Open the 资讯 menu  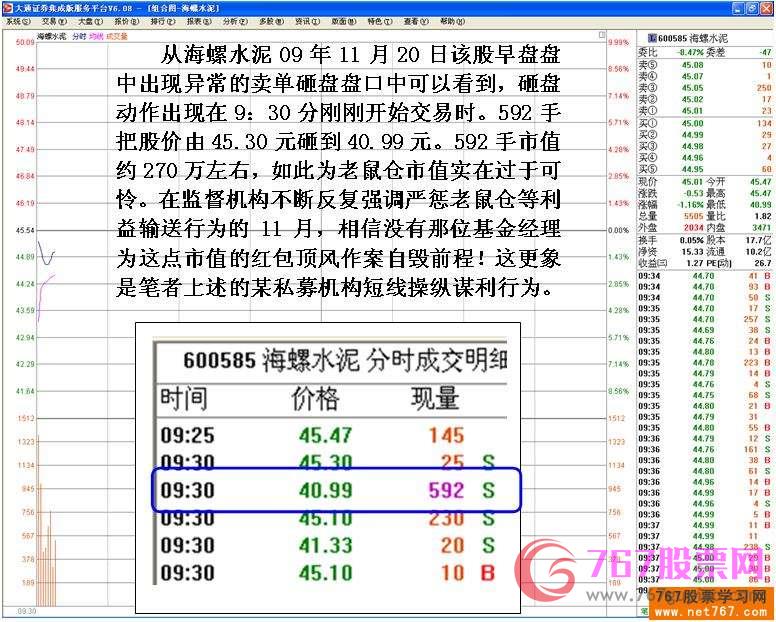[x=307, y=22]
